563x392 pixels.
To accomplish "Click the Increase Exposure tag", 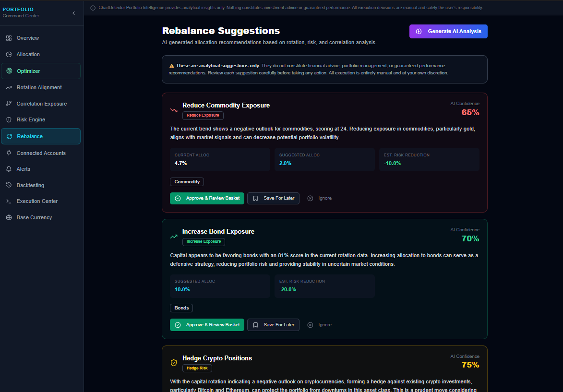I will (204, 242).
